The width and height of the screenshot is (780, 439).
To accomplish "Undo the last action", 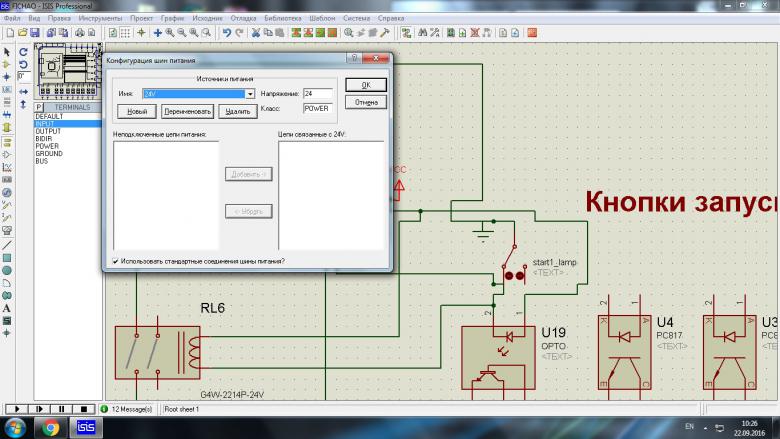I will pos(227,33).
